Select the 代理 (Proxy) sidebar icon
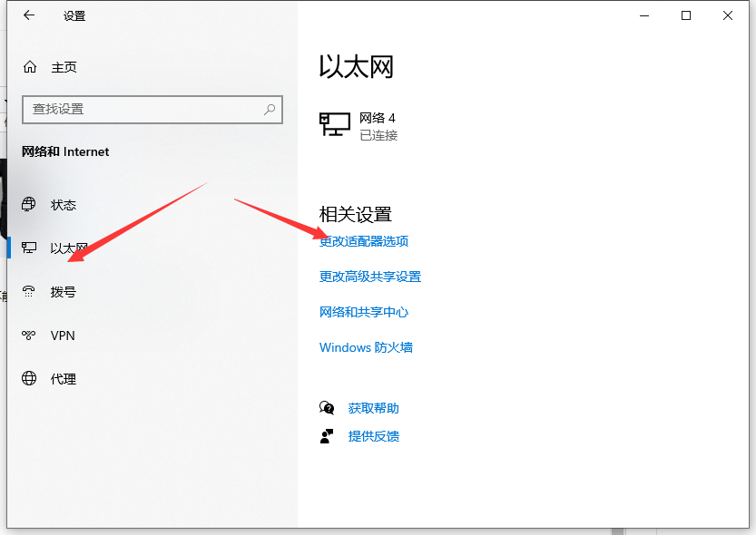 [31, 379]
